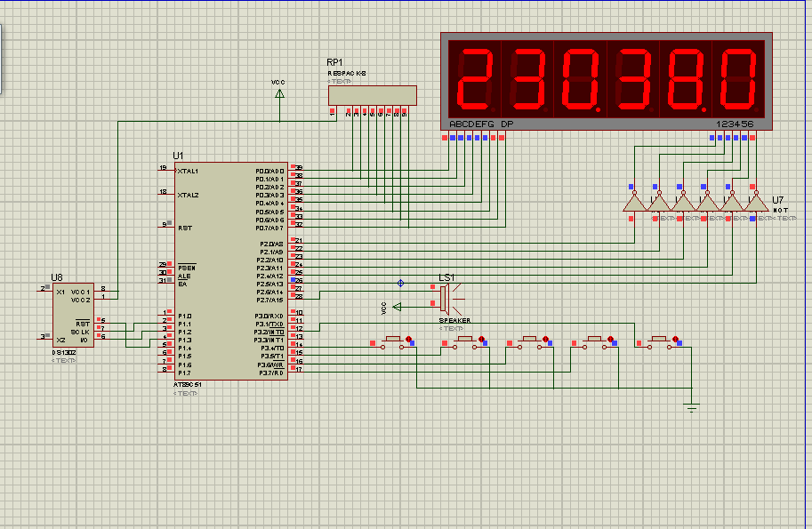Click the U1 reference label
The width and height of the screenshot is (812, 529).
point(178,156)
